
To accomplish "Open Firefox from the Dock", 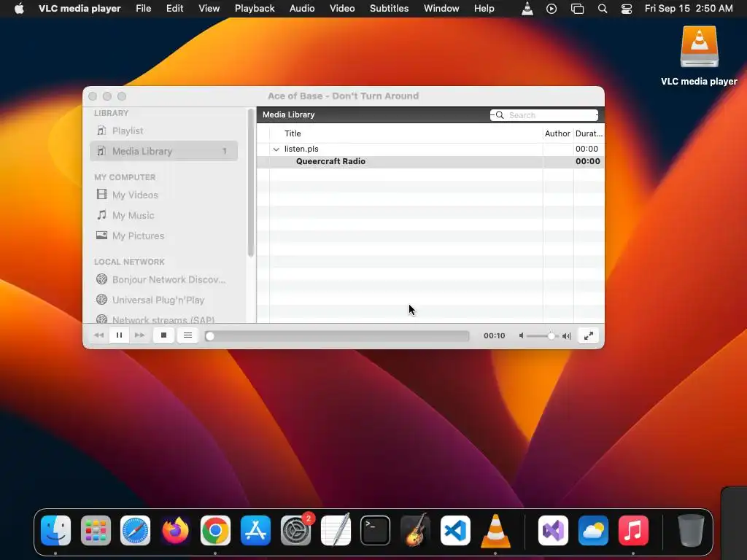I will pyautogui.click(x=175, y=530).
